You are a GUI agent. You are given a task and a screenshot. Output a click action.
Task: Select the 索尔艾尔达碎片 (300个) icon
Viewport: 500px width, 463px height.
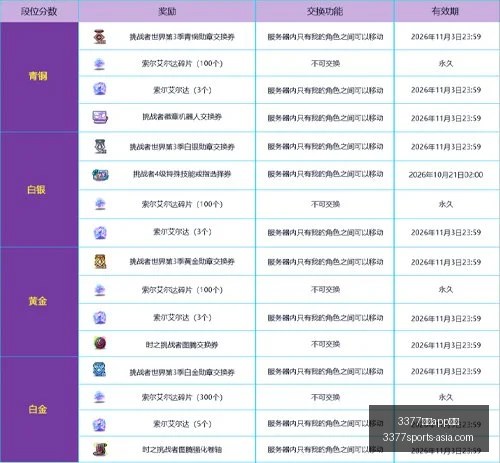(x=99, y=397)
